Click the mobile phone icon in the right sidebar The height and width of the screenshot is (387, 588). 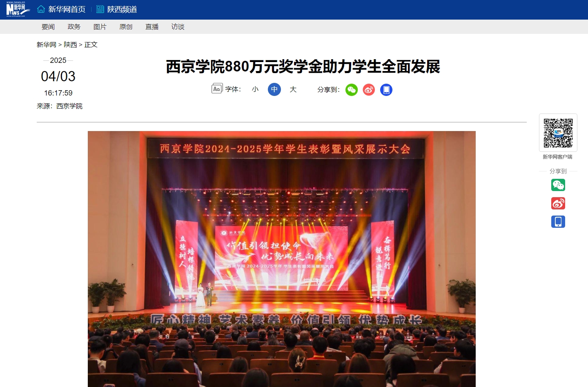558,222
